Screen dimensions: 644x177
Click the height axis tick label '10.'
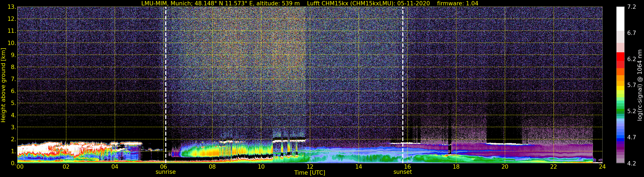(x=12, y=43)
